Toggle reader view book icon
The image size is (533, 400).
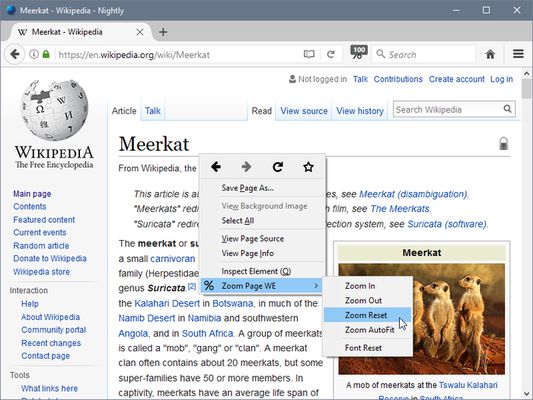(309, 54)
